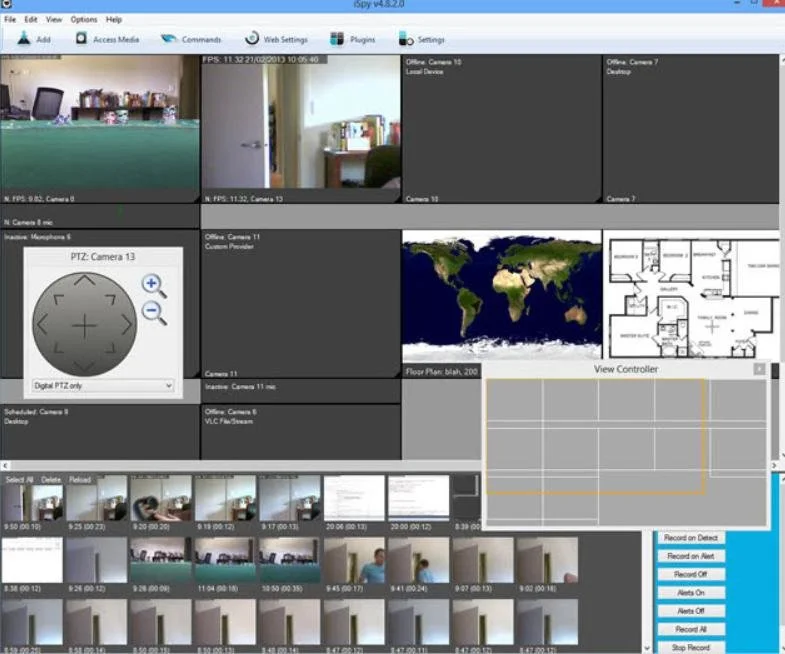Click the PTZ zoom out magnifier
The height and width of the screenshot is (654, 785).
click(154, 313)
